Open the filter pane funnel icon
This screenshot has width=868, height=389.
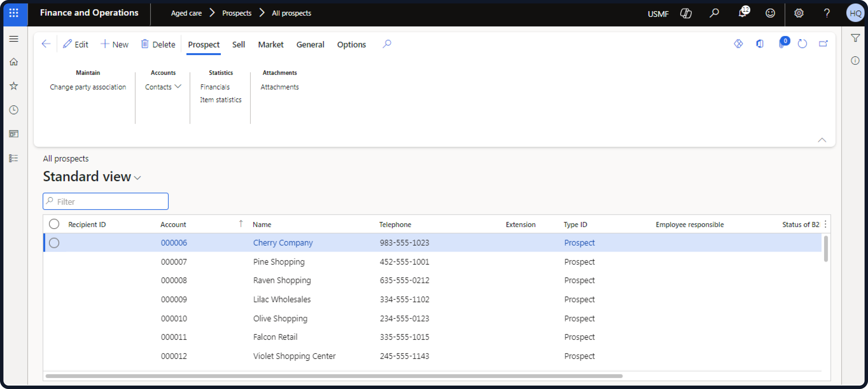click(855, 38)
